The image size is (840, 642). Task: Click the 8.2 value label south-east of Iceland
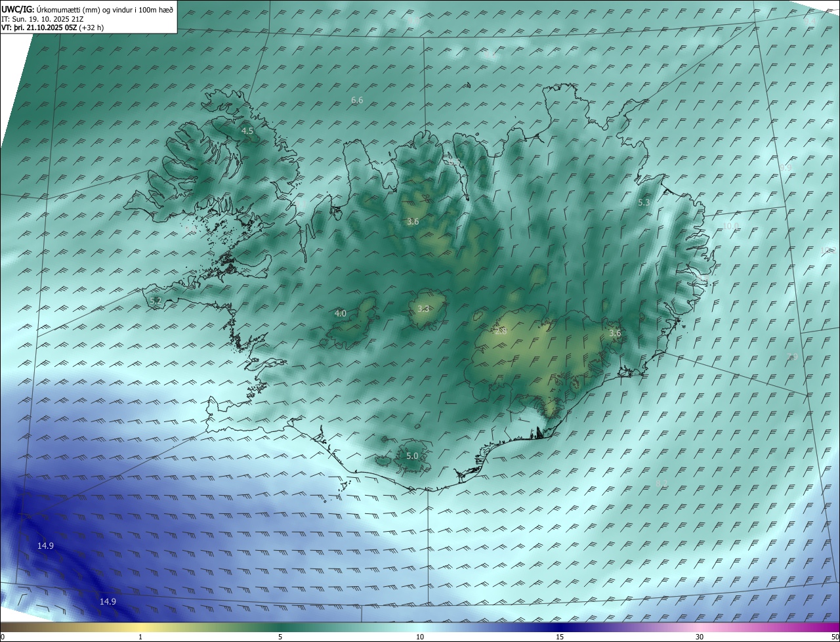661,484
